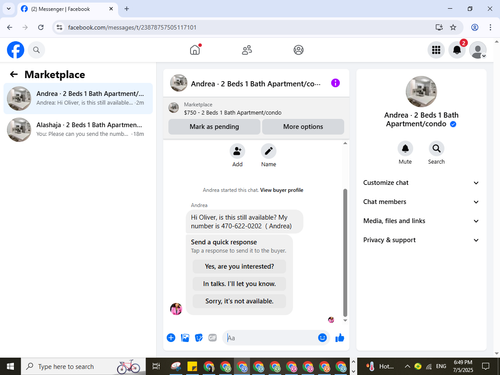Open conversation information purple icon
The width and height of the screenshot is (500, 375).
[335, 83]
